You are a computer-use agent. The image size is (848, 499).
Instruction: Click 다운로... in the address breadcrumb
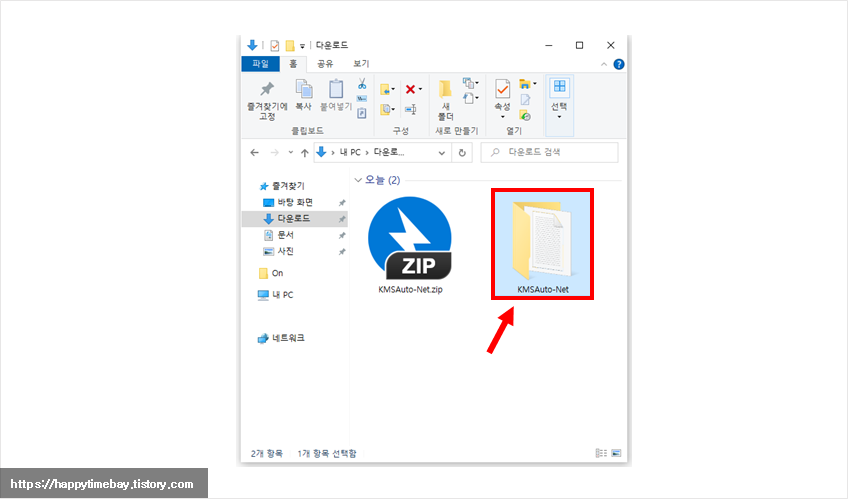[389, 152]
